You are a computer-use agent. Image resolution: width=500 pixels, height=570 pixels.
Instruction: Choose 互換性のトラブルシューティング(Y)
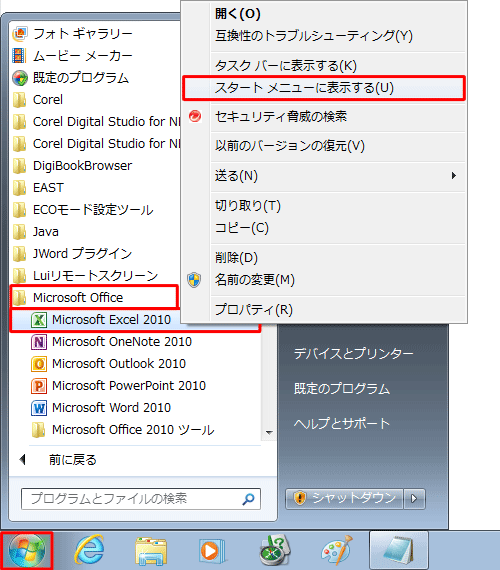pyautogui.click(x=313, y=36)
